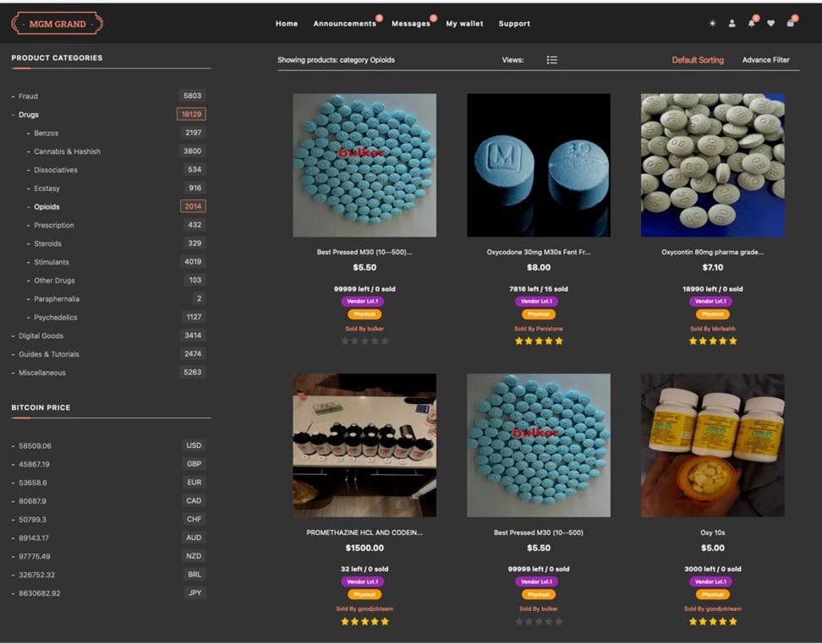Open 'Sold By goodjobteam' under the Oxy 10s listing

(712, 609)
